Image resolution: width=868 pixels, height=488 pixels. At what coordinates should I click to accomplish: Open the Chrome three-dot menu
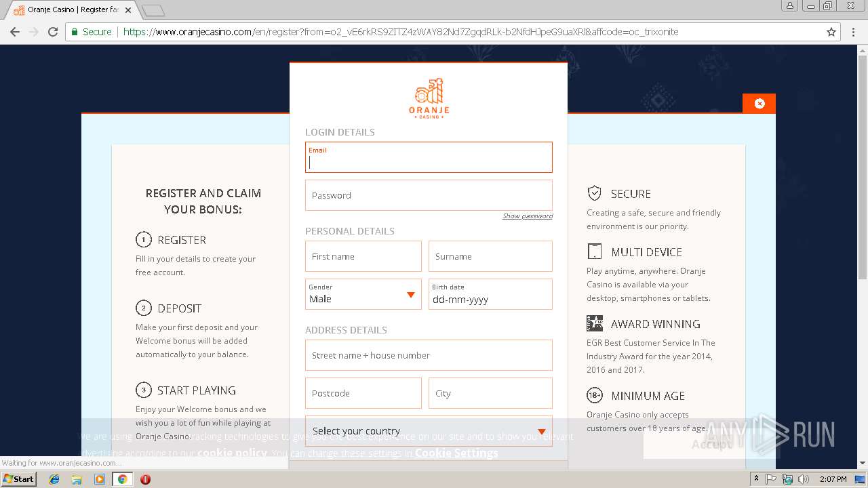tap(853, 32)
